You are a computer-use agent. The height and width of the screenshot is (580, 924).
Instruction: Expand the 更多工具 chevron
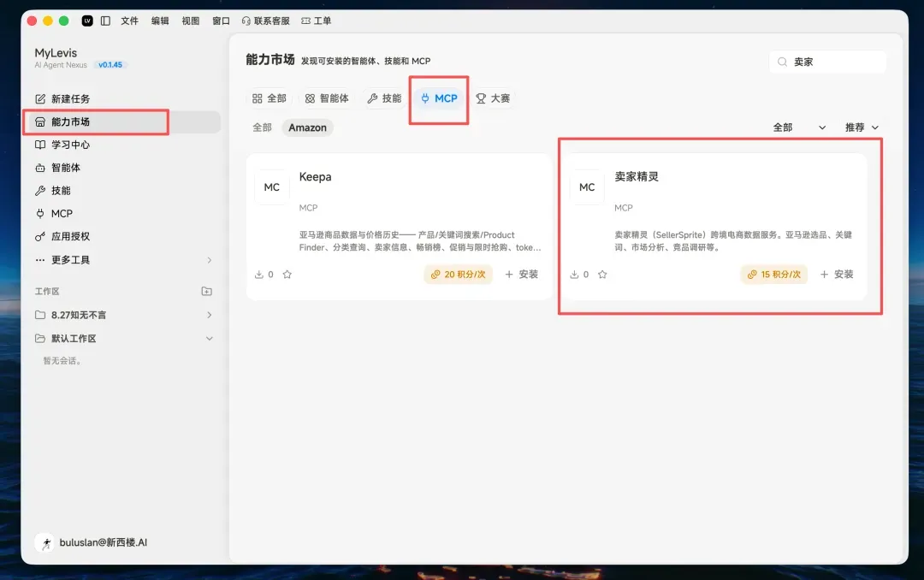tap(210, 260)
